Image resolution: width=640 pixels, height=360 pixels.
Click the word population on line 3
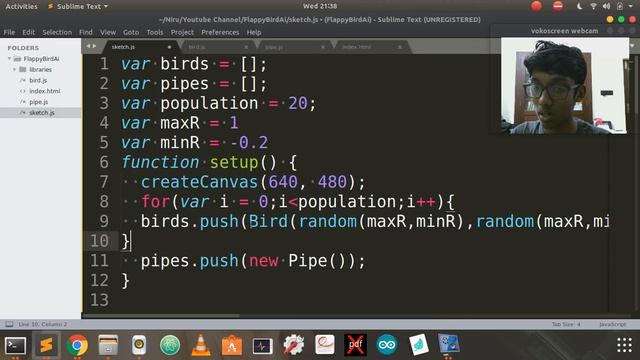[209, 103]
